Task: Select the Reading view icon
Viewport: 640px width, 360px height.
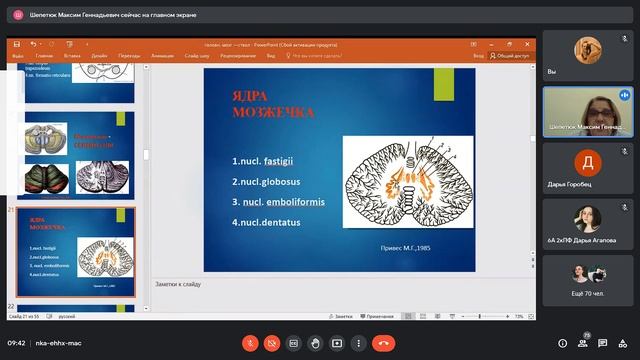Action: 438,316
